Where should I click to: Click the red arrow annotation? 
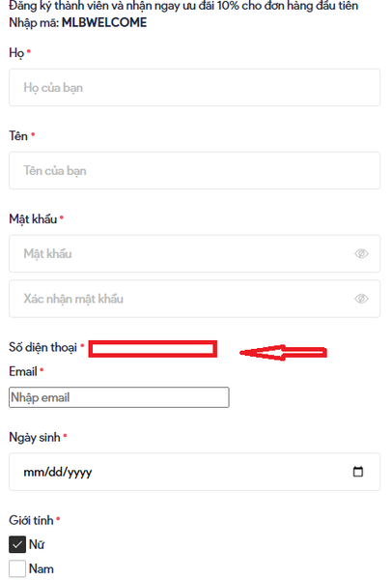(283, 352)
